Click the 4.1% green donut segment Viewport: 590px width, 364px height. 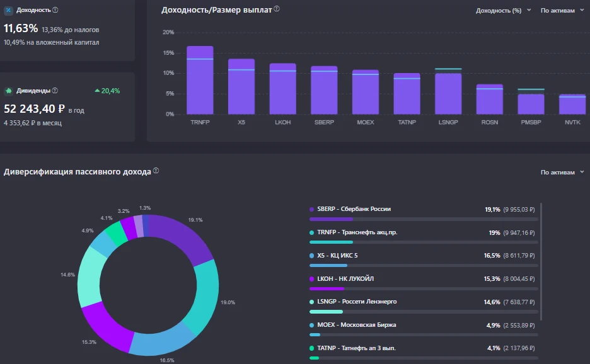(x=117, y=233)
